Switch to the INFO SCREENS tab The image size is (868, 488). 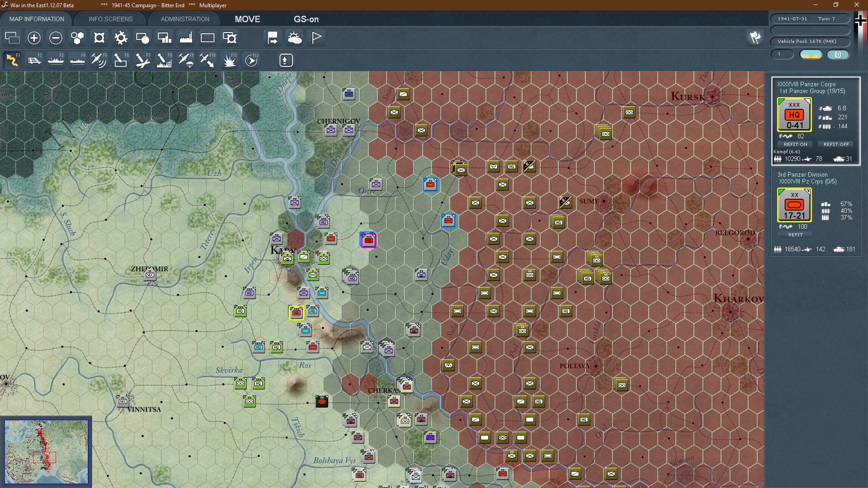111,19
